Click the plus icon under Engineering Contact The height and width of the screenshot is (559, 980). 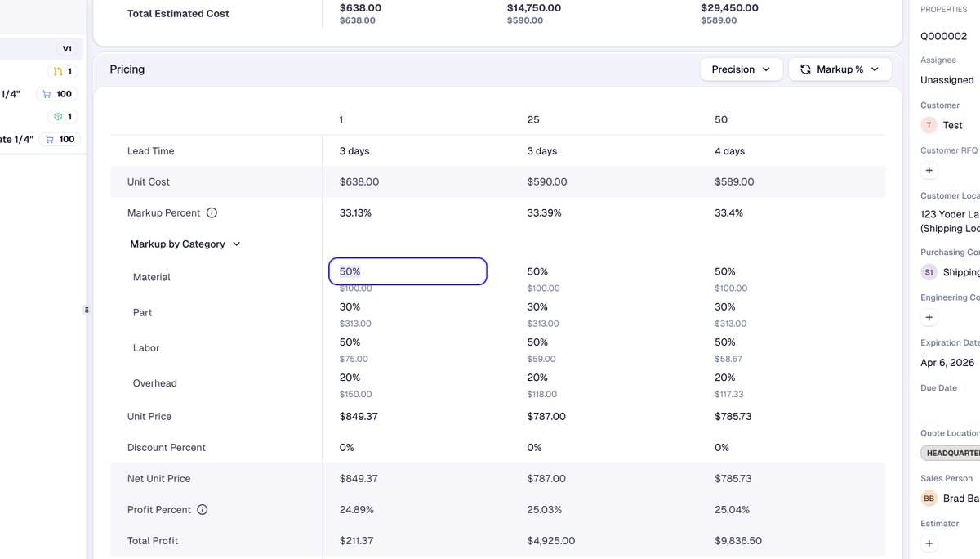(929, 318)
